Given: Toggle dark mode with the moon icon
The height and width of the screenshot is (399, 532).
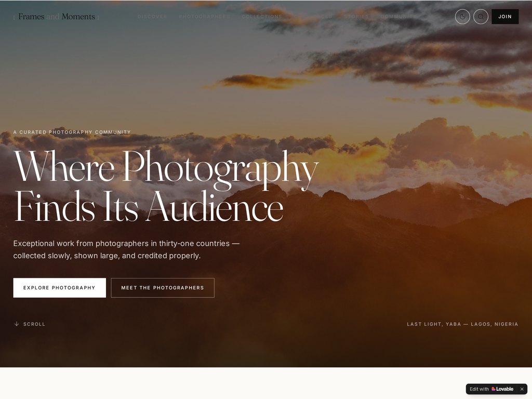Looking at the screenshot, I should tap(462, 17).
